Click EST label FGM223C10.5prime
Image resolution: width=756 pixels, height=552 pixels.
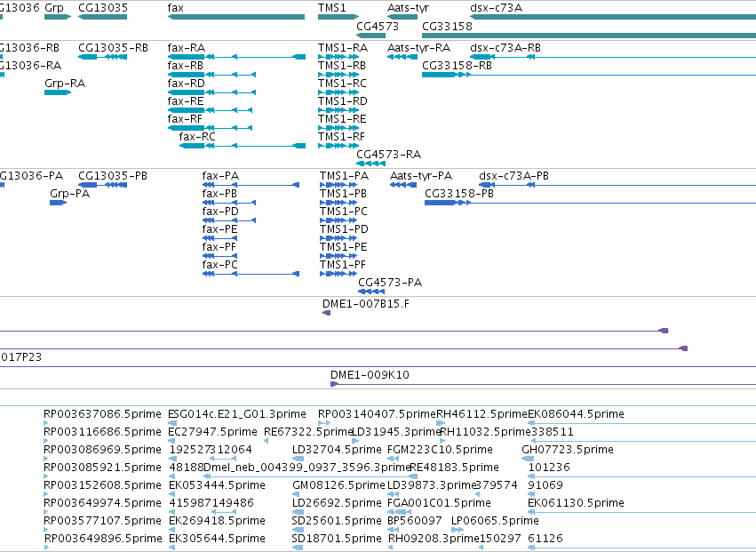(x=441, y=450)
